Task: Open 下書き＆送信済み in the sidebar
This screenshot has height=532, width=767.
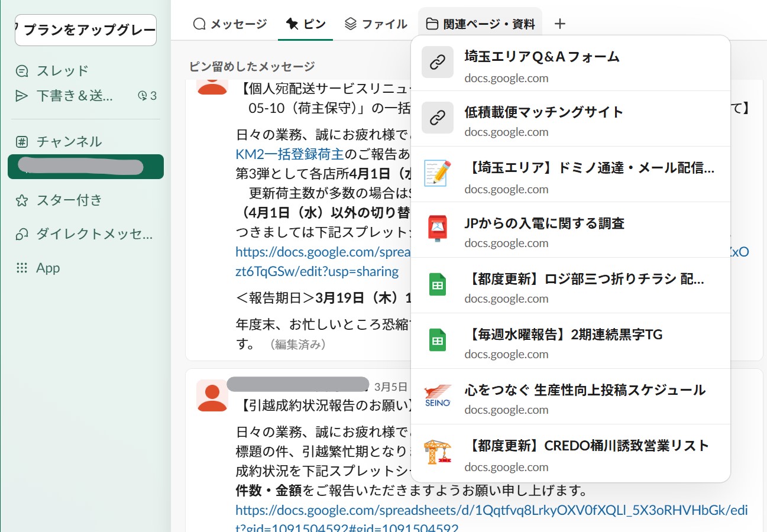Action: [74, 96]
